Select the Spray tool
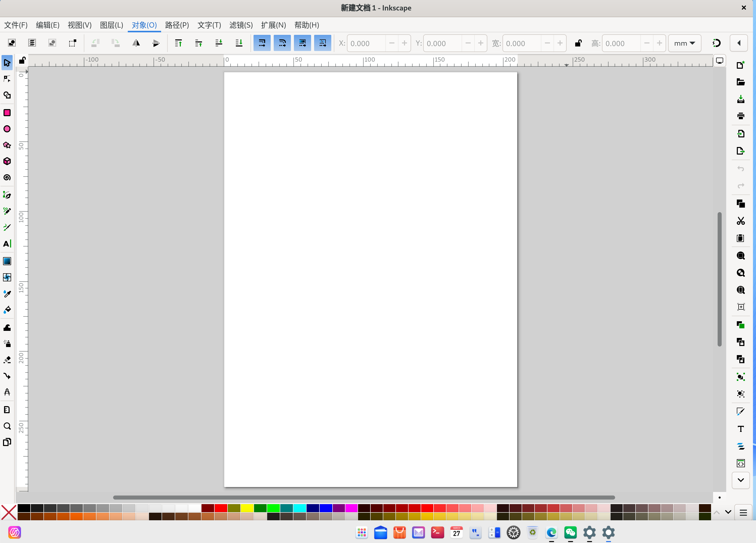This screenshot has width=756, height=543. (x=7, y=343)
